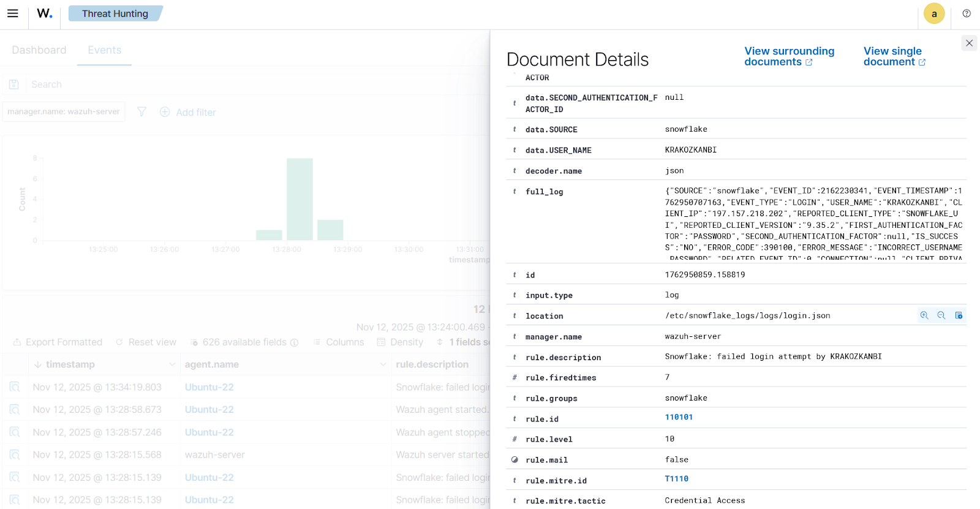This screenshot has width=980, height=509.
Task: Filter out the location field value
Action: click(941, 315)
